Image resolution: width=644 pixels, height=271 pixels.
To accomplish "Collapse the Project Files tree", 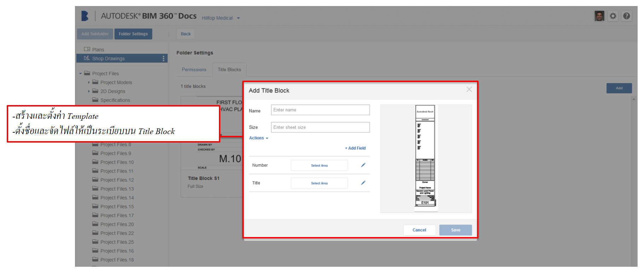I will [x=81, y=74].
